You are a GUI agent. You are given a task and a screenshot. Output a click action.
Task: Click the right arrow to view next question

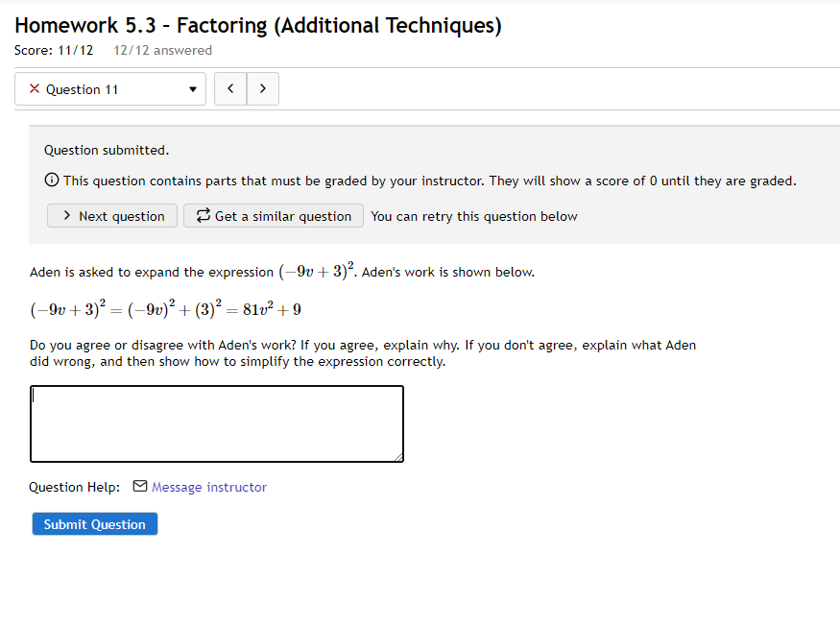coord(262,88)
